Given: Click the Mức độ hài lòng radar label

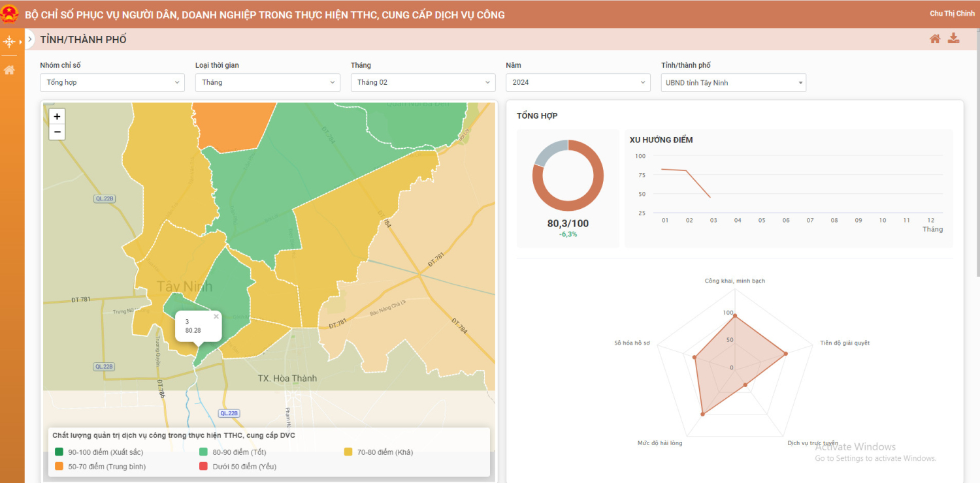Looking at the screenshot, I should (x=660, y=443).
